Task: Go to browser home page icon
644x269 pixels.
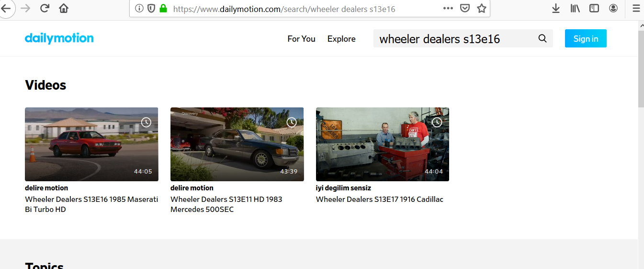Action: click(x=64, y=8)
